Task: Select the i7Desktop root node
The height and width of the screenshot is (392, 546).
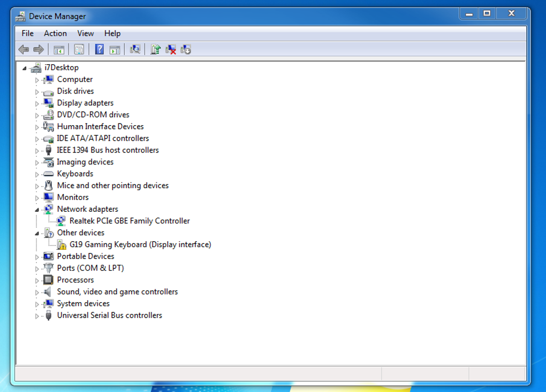Action: pos(61,67)
